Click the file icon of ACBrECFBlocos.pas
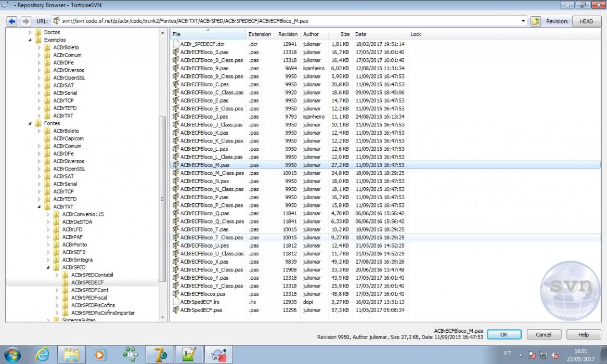 (x=176, y=294)
